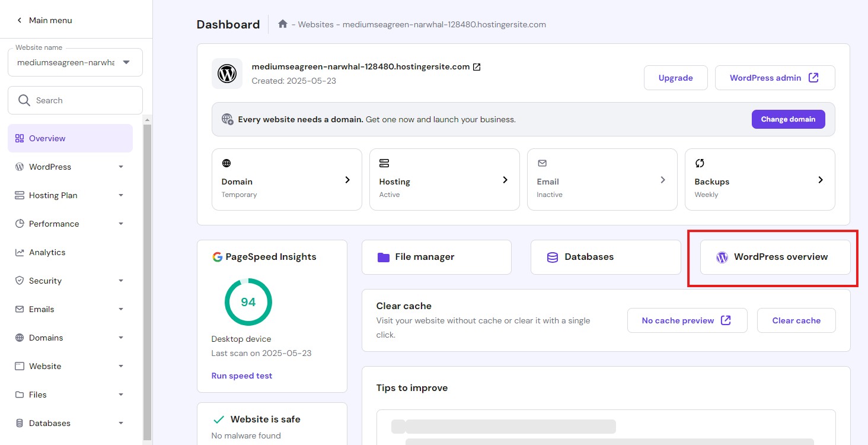The height and width of the screenshot is (445, 868).
Task: Click the Analytics chart icon
Action: (x=19, y=252)
